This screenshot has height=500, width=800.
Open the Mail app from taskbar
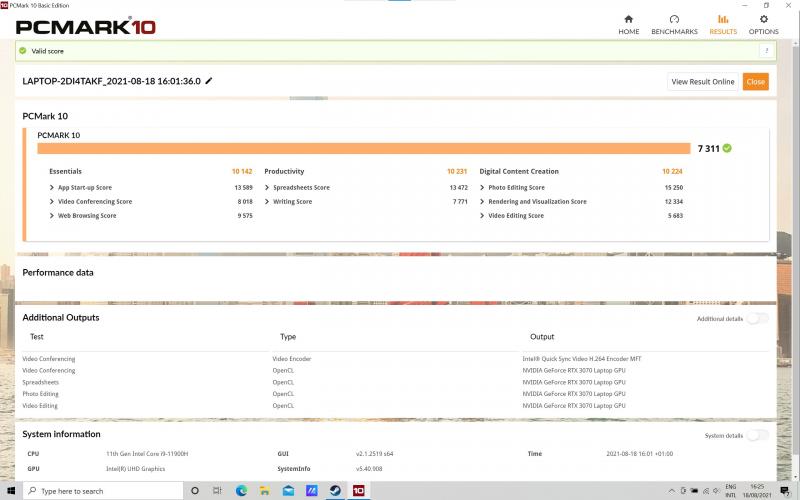[288, 490]
